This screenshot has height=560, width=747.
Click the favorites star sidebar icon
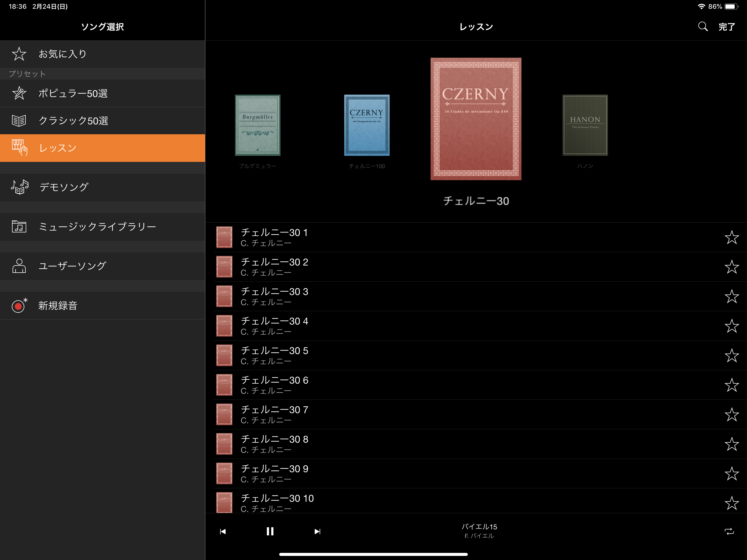tap(19, 54)
